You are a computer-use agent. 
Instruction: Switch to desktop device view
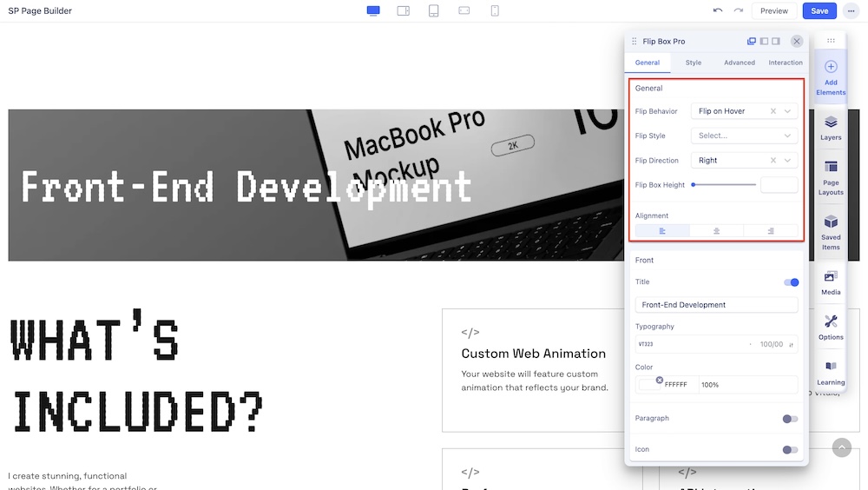(x=373, y=10)
